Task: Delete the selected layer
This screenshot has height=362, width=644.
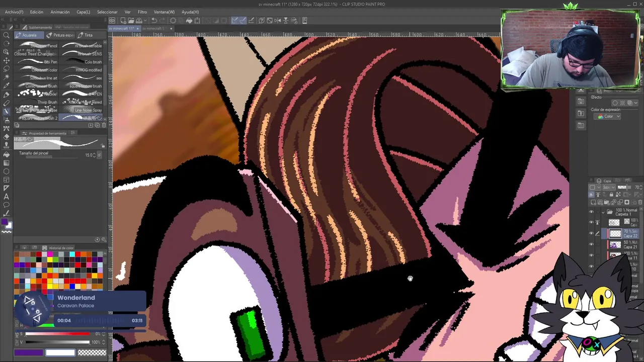Action: click(x=640, y=202)
